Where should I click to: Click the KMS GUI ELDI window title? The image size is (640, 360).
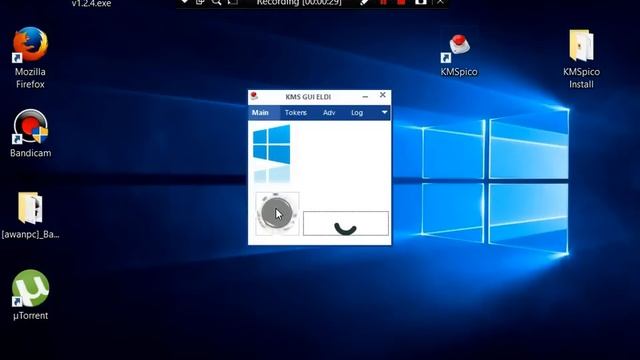(x=308, y=97)
